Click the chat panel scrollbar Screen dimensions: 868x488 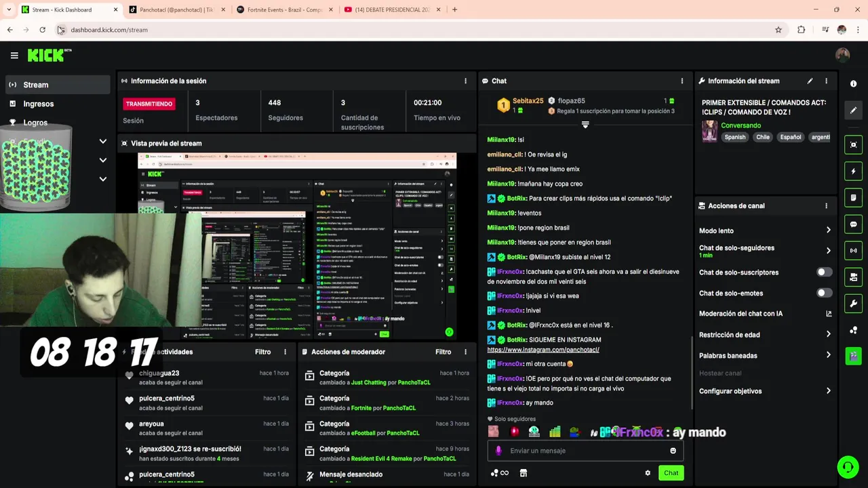[692, 373]
